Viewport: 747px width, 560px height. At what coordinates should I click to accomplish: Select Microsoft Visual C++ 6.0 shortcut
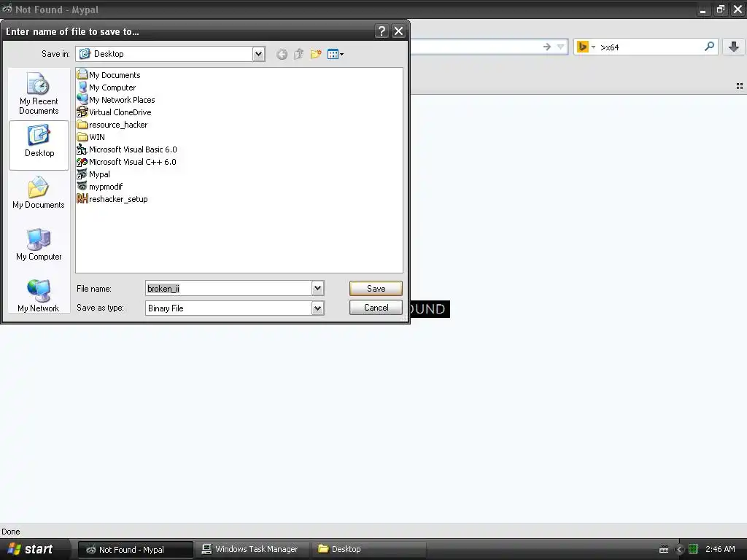pyautogui.click(x=126, y=161)
